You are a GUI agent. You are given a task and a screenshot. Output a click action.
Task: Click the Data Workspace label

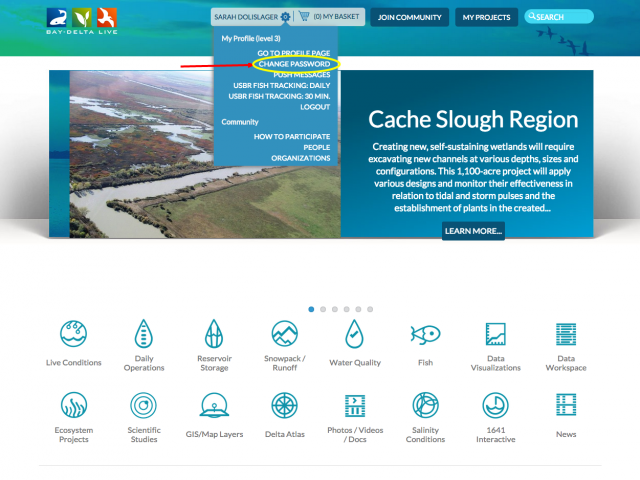566,363
